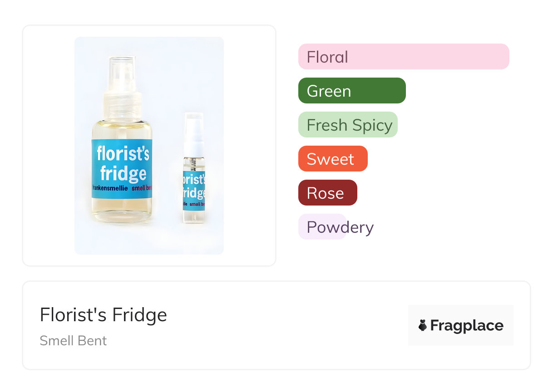The height and width of the screenshot is (392, 553).
Task: Open the Smell Bent brand name
Action: coord(73,340)
